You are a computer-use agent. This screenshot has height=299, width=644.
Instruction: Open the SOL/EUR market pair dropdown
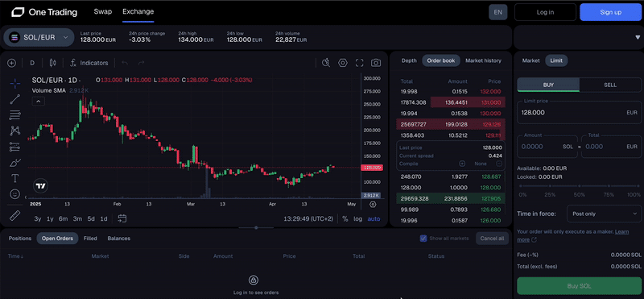tap(39, 37)
